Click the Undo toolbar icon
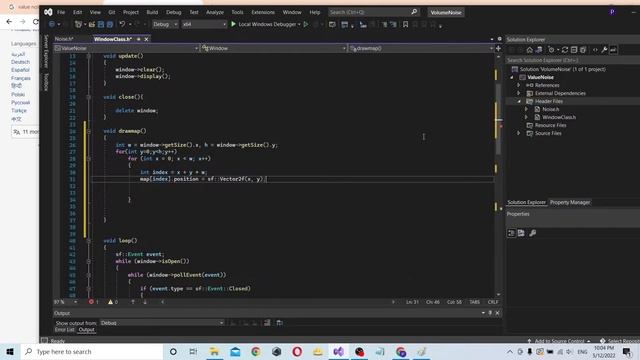The image size is (640, 360). tap(122, 24)
